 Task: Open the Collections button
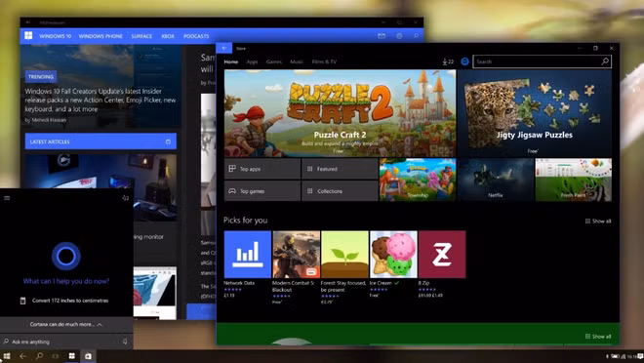tap(340, 191)
